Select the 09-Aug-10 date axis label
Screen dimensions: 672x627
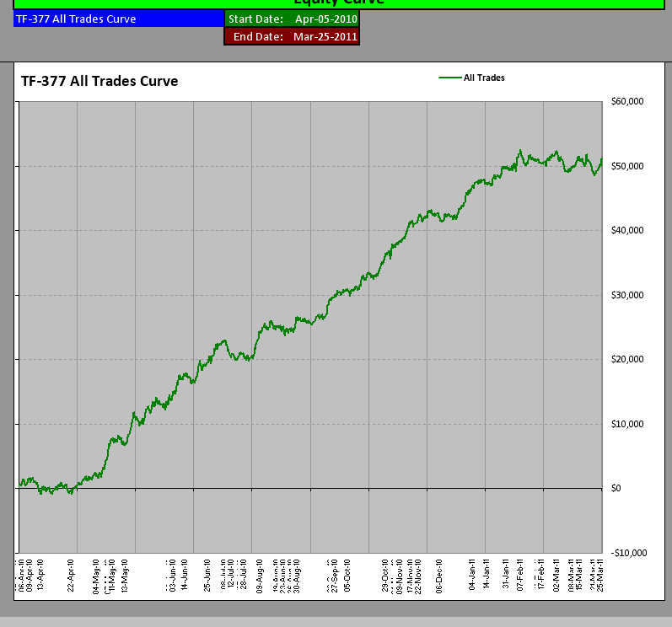pos(260,576)
